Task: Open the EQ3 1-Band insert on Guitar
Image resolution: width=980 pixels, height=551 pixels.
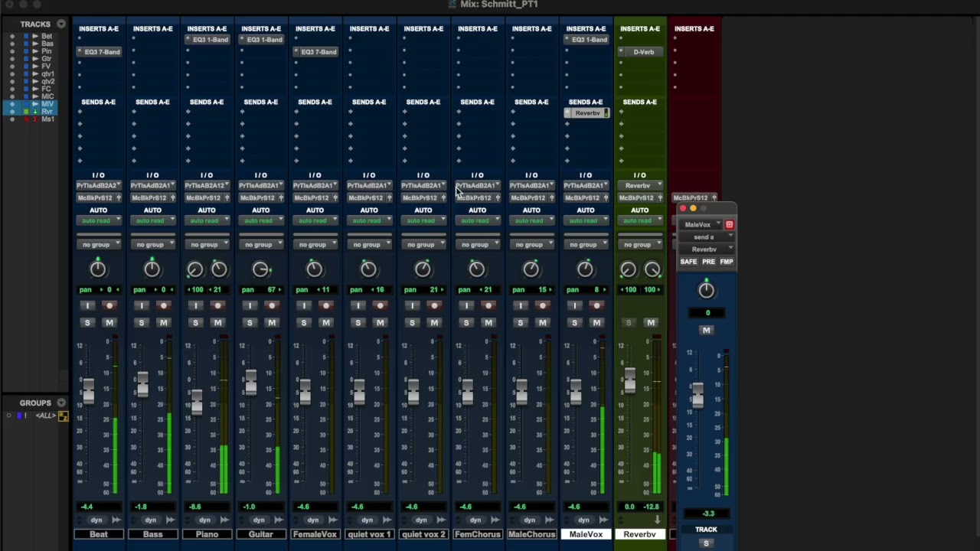Action: click(264, 40)
